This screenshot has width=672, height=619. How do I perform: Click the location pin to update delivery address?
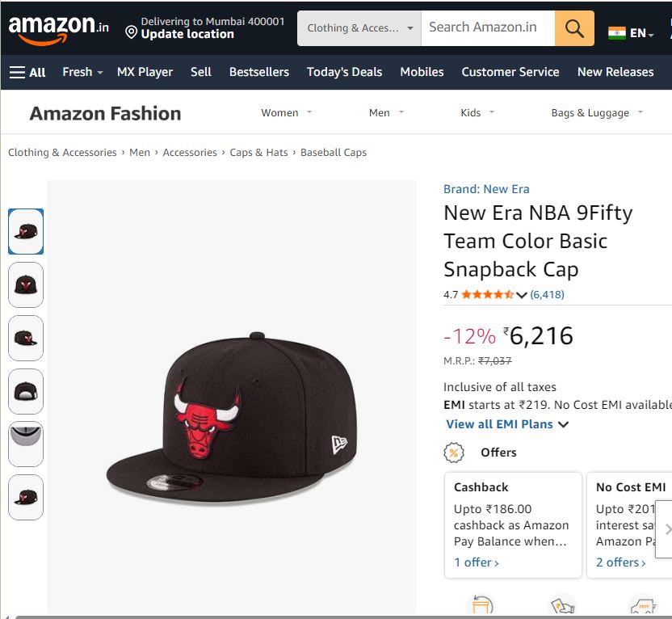(x=132, y=32)
